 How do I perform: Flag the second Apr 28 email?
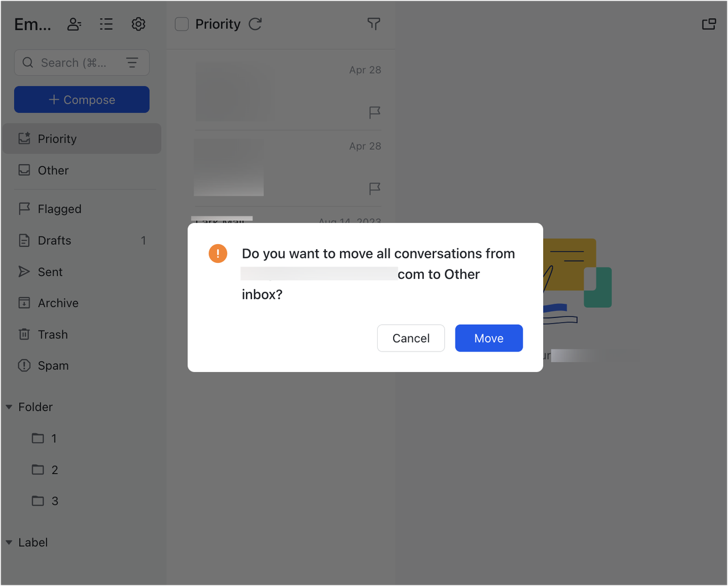coord(374,188)
